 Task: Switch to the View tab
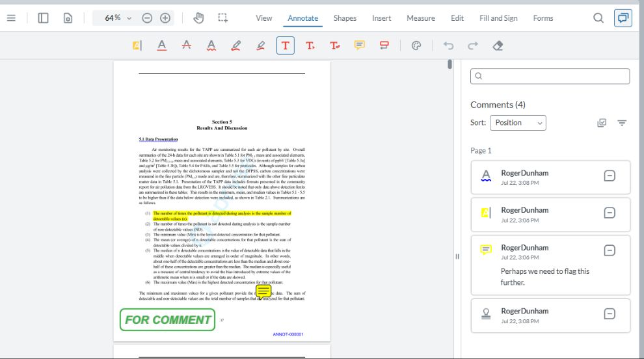pos(263,18)
